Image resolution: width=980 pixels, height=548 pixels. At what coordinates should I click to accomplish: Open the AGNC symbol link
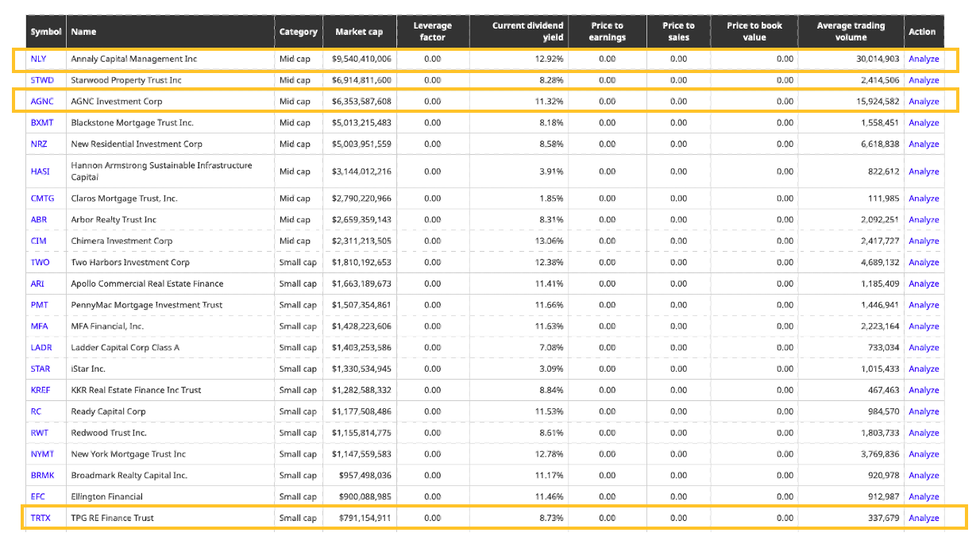point(42,102)
